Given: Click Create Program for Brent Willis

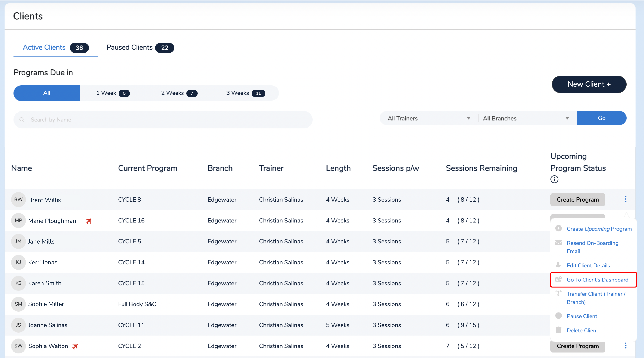Looking at the screenshot, I should pos(577,200).
